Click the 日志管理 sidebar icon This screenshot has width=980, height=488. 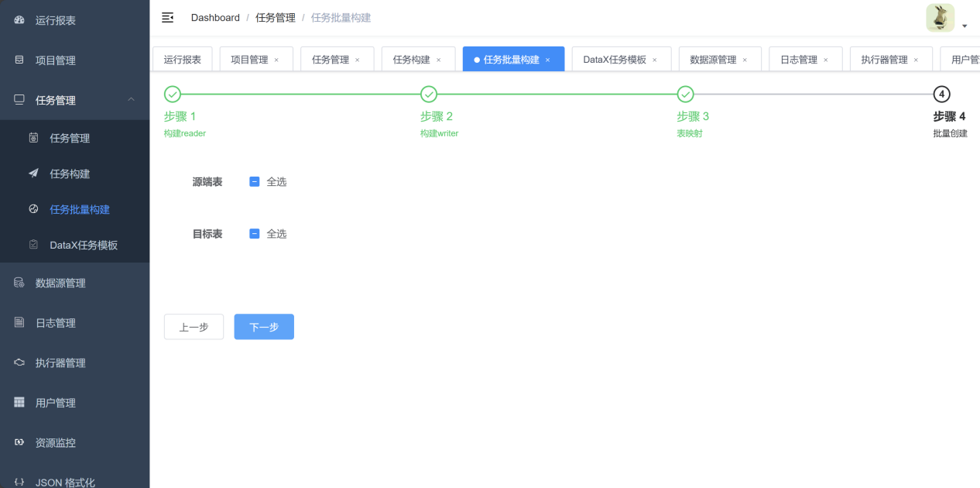pos(19,322)
